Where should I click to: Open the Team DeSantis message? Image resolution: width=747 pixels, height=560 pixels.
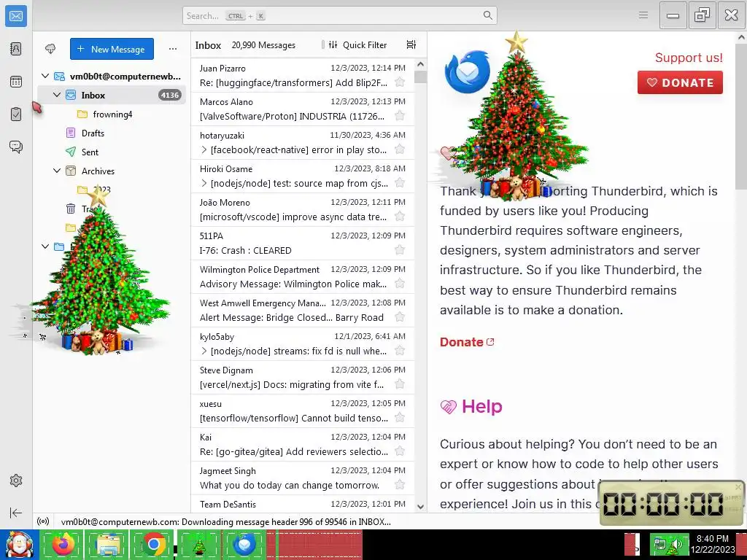click(x=303, y=504)
